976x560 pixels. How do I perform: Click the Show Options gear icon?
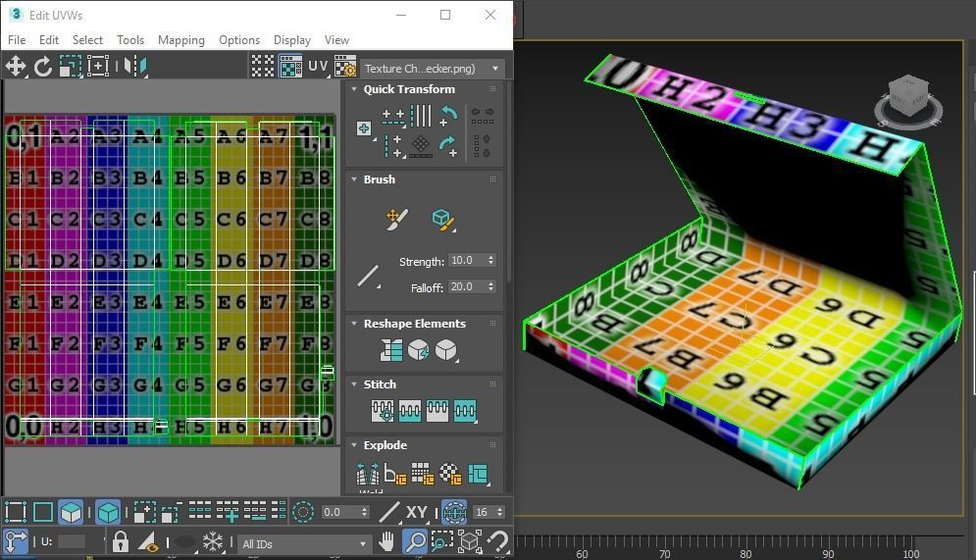(x=345, y=67)
